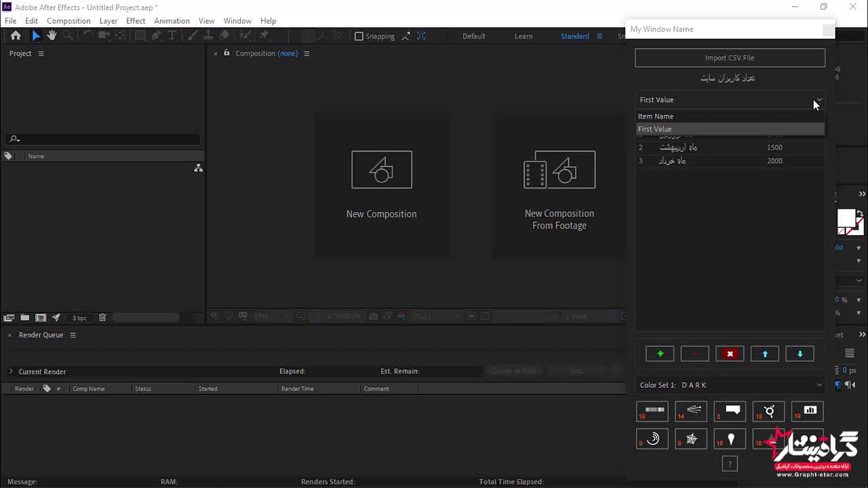The height and width of the screenshot is (488, 868).
Task: Switch to the Learn workspace
Action: point(524,36)
